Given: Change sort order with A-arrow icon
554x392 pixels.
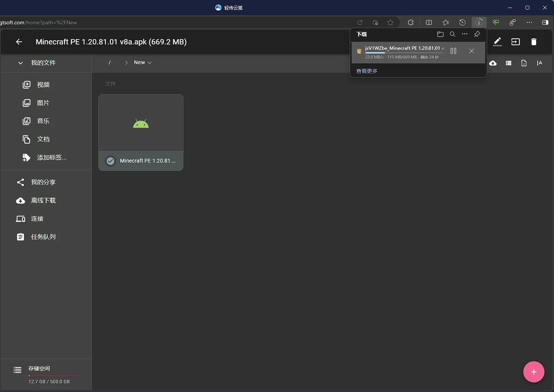Looking at the screenshot, I should [x=540, y=63].
